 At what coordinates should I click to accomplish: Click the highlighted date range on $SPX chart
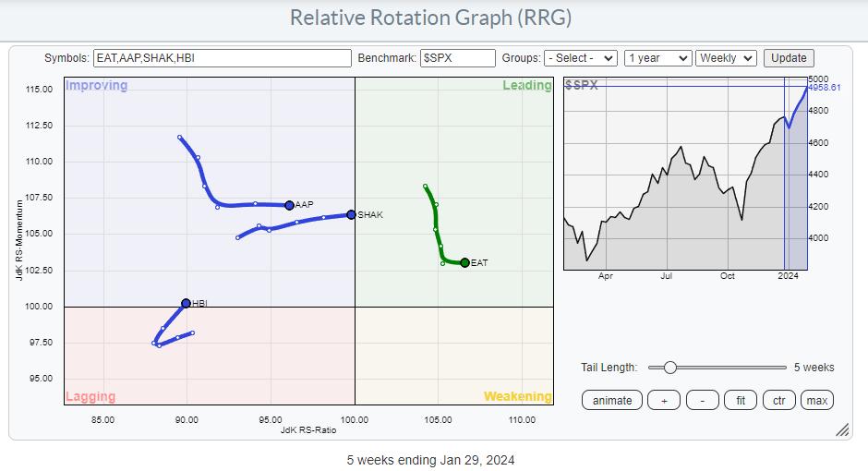(795, 175)
